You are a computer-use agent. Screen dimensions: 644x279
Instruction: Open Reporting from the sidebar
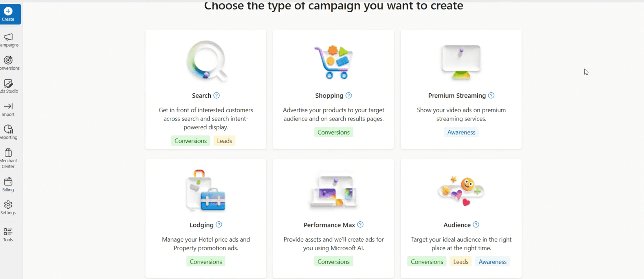[8, 131]
